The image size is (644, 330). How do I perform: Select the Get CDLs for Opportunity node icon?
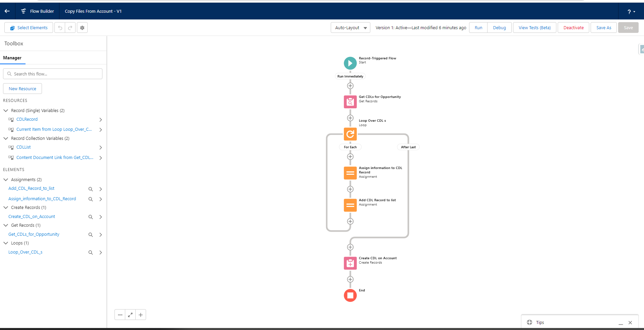(350, 102)
